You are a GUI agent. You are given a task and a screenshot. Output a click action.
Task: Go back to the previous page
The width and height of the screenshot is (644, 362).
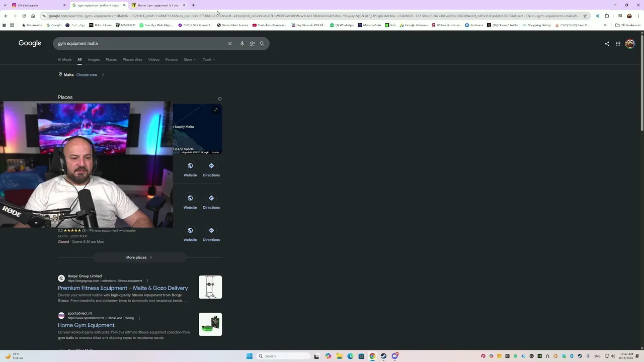tap(6, 16)
